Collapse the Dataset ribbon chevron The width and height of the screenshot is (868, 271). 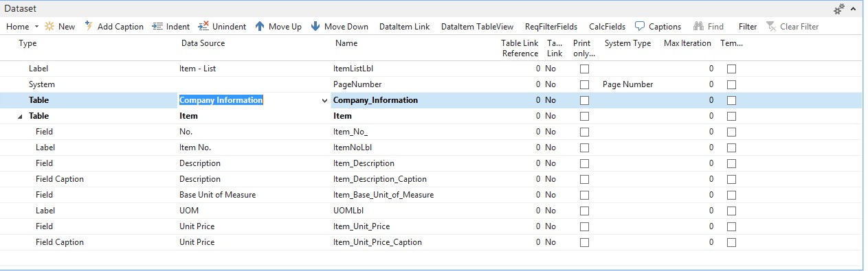[853, 9]
